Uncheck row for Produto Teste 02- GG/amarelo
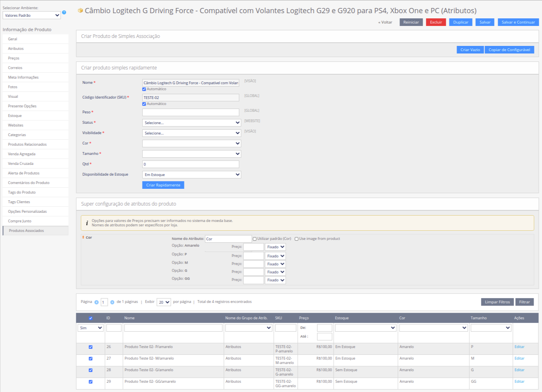The width and height of the screenshot is (542, 392). click(x=91, y=382)
